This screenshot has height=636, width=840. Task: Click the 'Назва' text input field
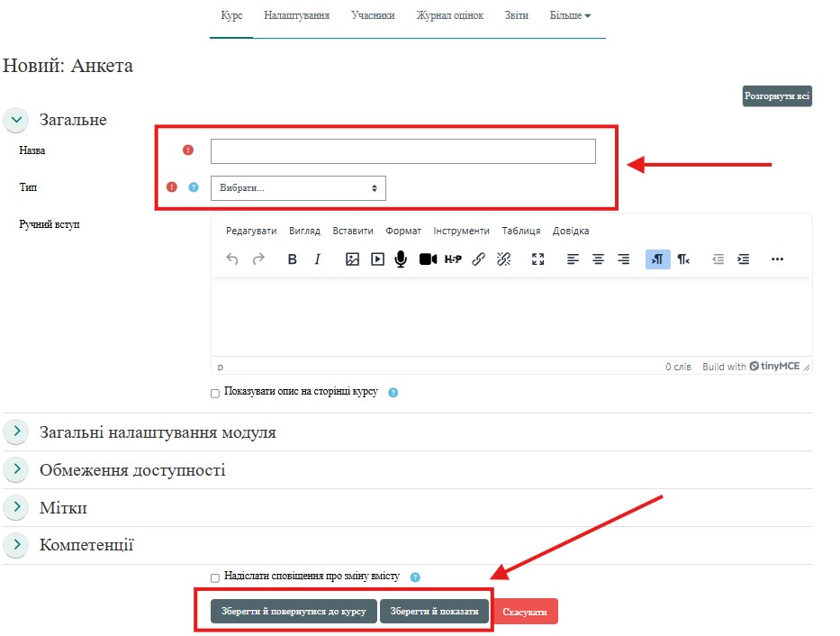[x=402, y=151]
